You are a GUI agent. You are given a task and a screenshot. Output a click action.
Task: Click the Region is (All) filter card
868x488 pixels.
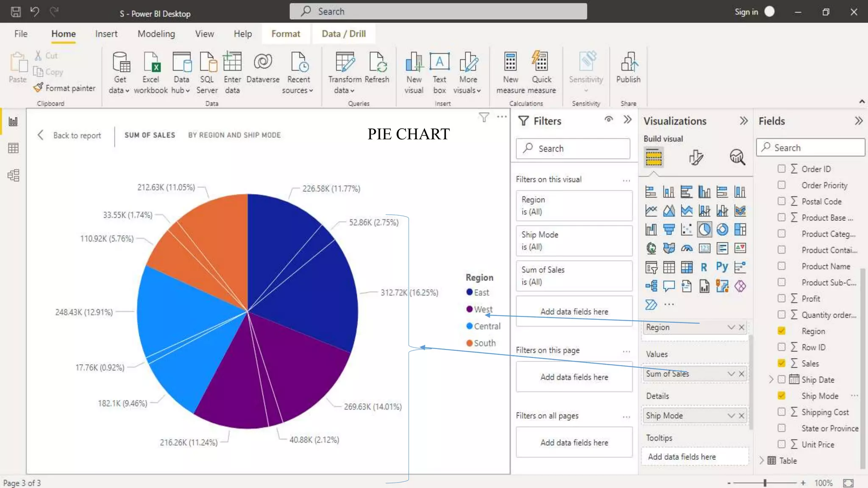pos(574,205)
